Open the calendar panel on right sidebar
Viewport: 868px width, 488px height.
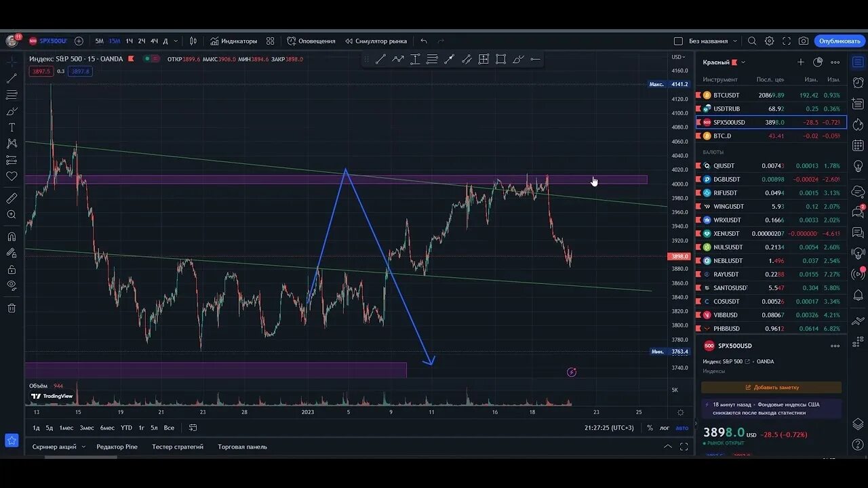(x=858, y=145)
